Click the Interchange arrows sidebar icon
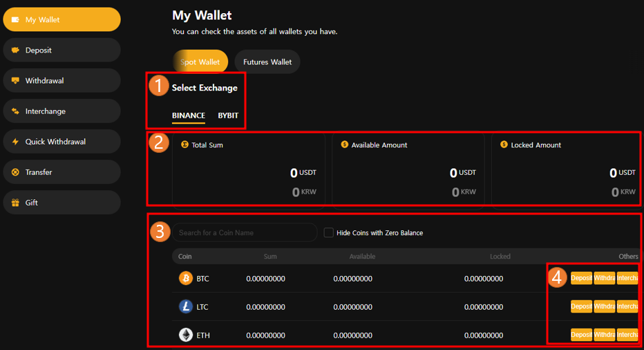Image resolution: width=644 pixels, height=350 pixels. (x=16, y=111)
